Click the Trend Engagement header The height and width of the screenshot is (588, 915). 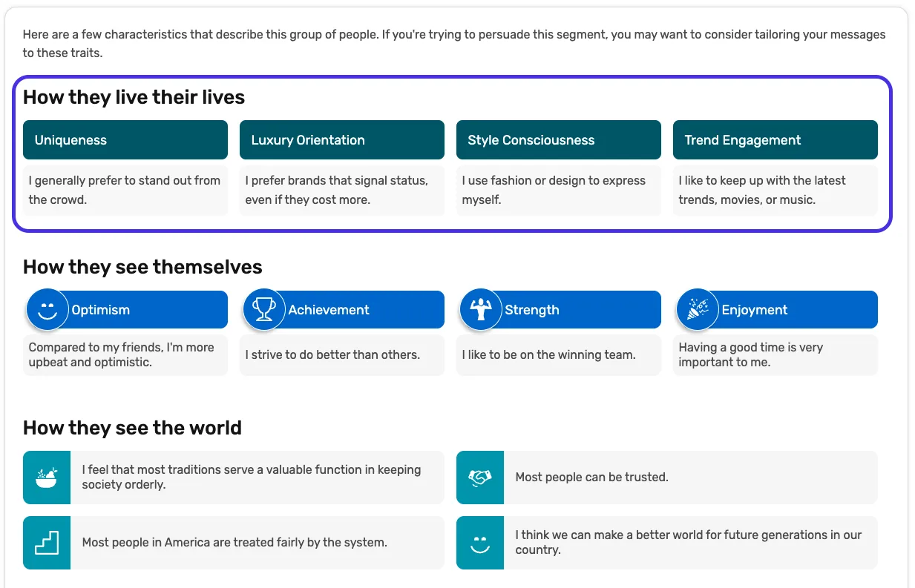pyautogui.click(x=775, y=140)
